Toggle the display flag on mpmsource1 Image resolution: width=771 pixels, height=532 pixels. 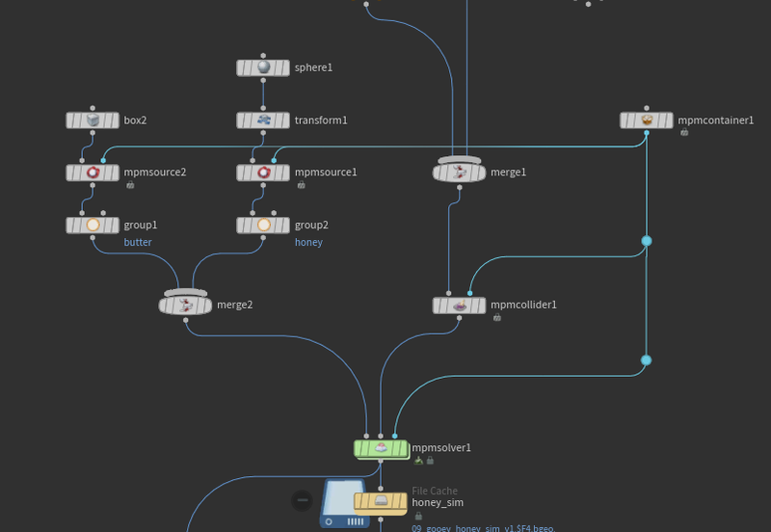click(283, 173)
